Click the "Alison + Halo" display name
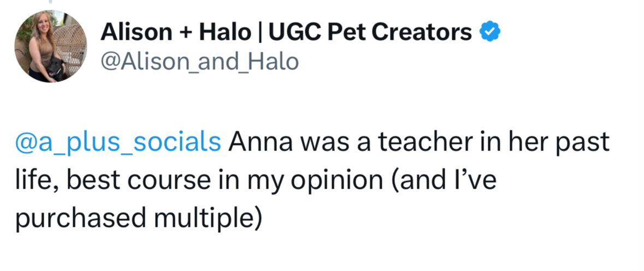The width and height of the screenshot is (644, 271). point(173,34)
